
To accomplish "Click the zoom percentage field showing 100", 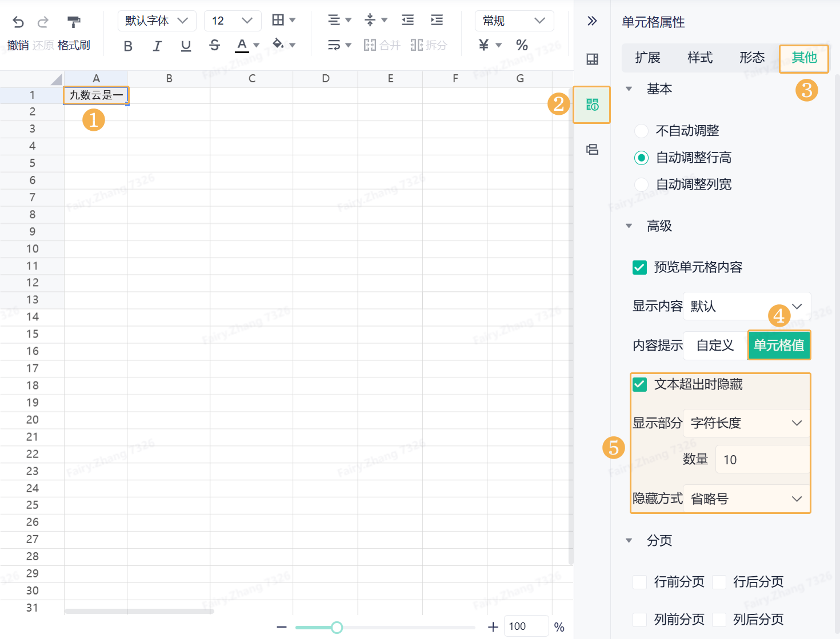I will [526, 626].
